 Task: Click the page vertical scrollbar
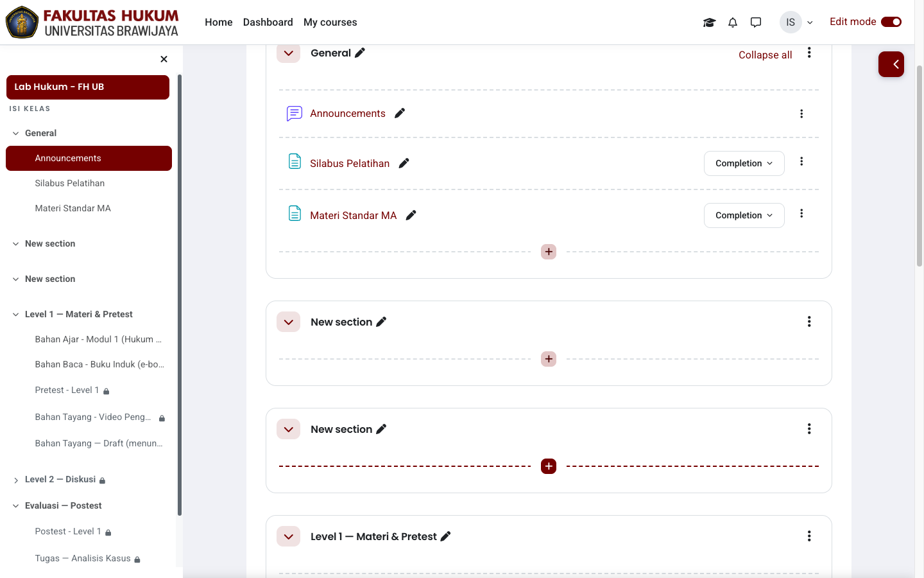(920, 166)
